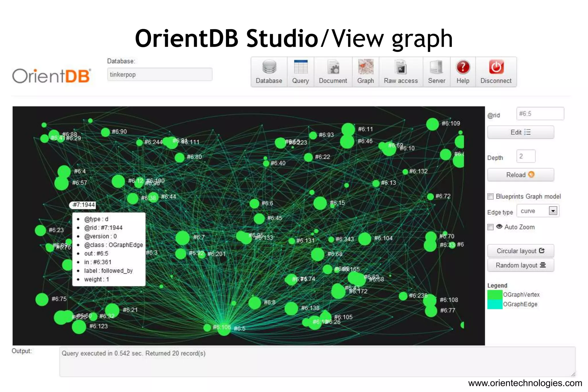This screenshot has height=392, width=588.
Task: Click the red Disconnect power icon
Action: coord(496,67)
